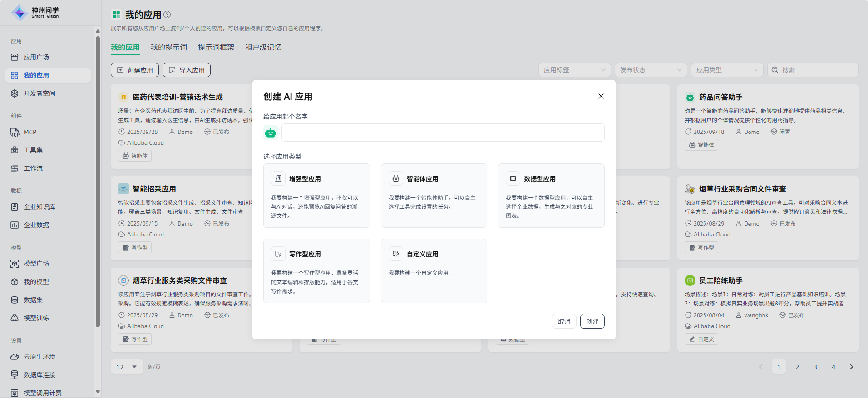The height and width of the screenshot is (398, 868).
Task: Go to 企业知识库 in the sidebar
Action: pos(39,207)
